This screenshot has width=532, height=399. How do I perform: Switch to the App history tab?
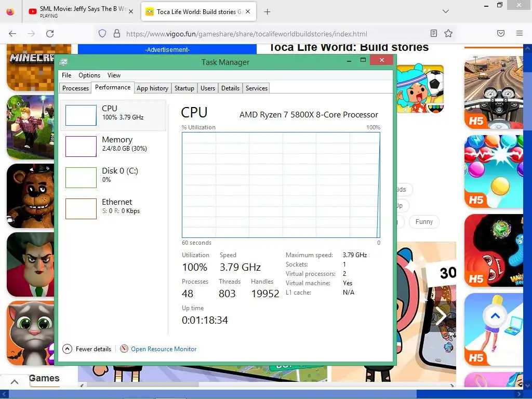pos(152,88)
